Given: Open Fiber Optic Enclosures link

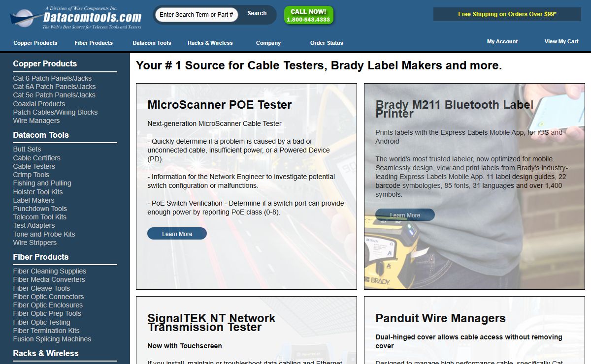Looking at the screenshot, I should tap(48, 305).
